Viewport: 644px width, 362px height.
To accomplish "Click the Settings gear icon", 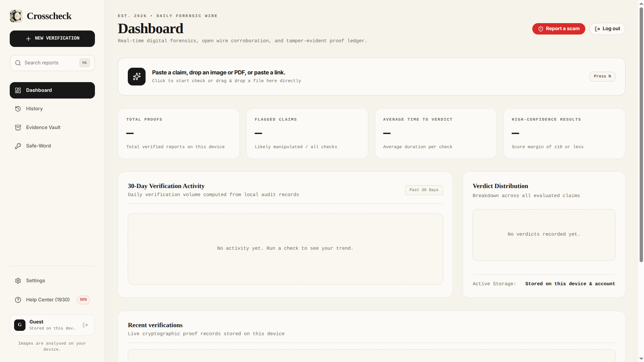I will (x=18, y=281).
